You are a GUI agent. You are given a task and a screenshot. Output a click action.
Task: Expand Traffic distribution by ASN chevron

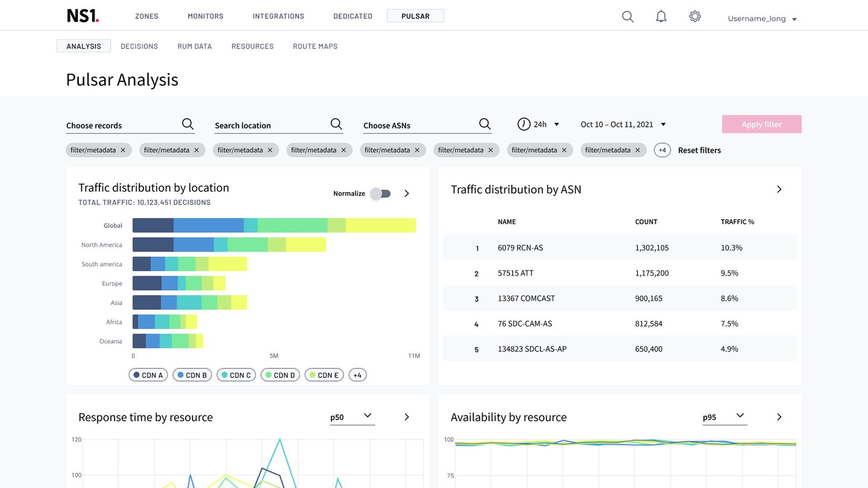click(x=779, y=189)
